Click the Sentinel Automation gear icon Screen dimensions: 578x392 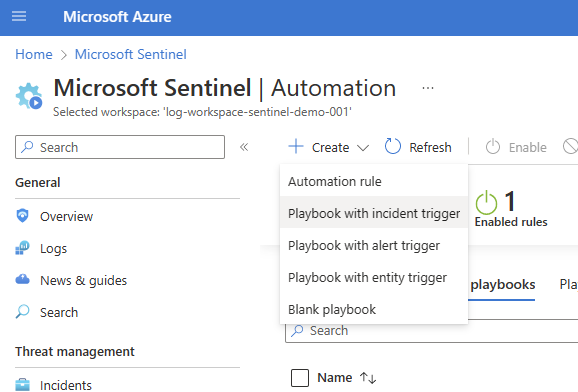click(29, 96)
